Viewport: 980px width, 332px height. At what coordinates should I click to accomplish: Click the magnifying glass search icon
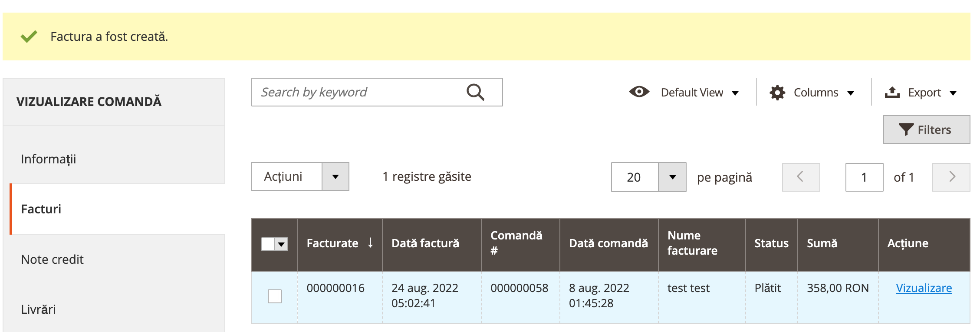(x=475, y=92)
